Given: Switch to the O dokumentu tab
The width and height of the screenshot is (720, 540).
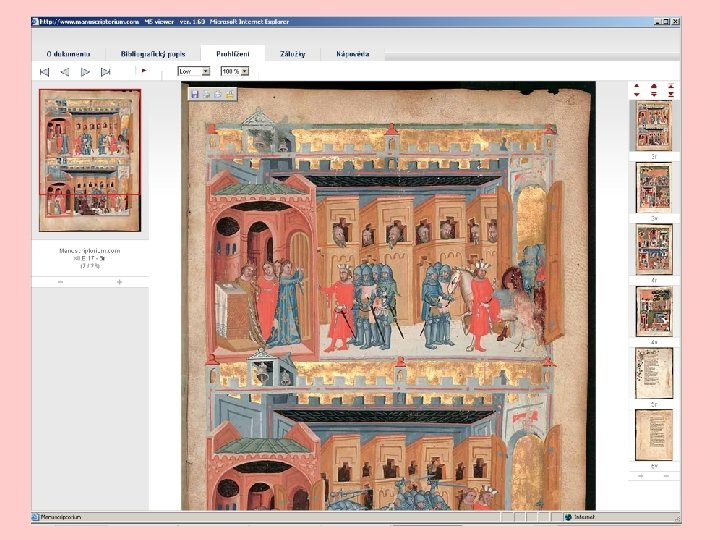Looking at the screenshot, I should (69, 53).
